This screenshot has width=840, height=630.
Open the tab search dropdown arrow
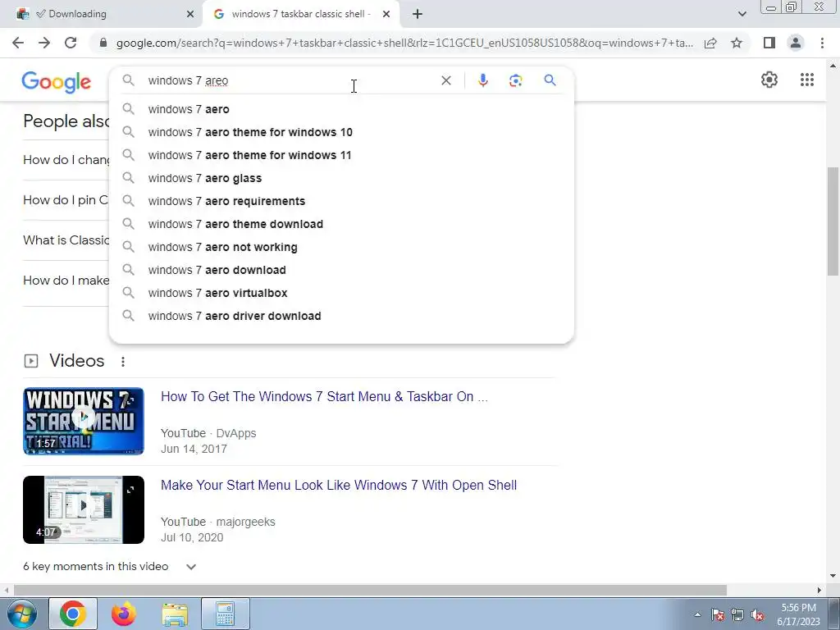(x=742, y=14)
